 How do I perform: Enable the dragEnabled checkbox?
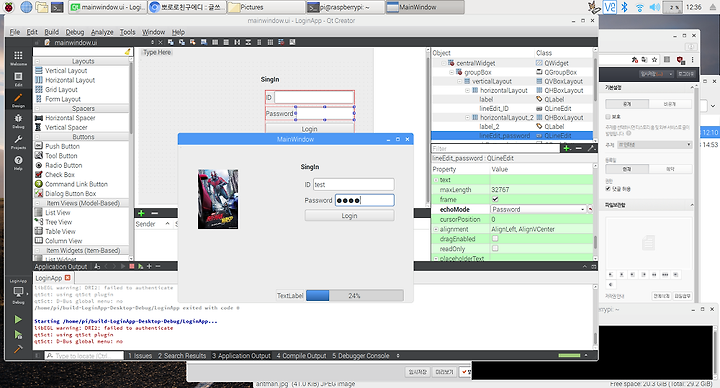[x=495, y=239]
